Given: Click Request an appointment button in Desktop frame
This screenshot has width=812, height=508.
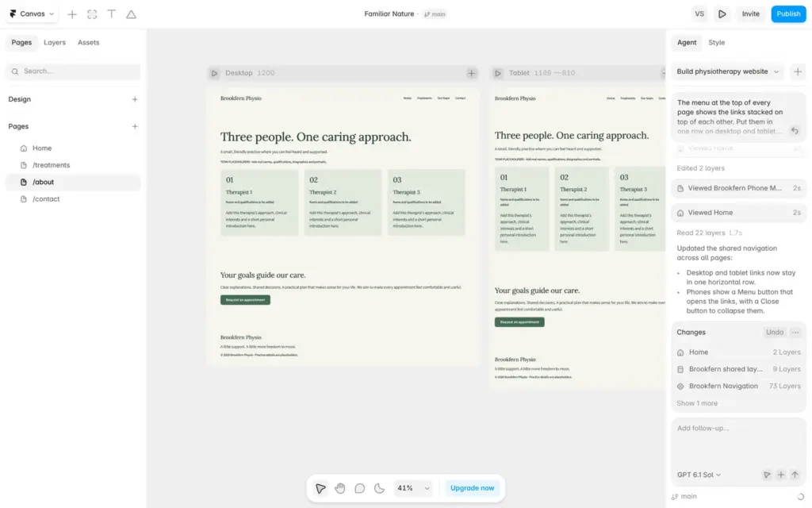Looking at the screenshot, I should [x=246, y=300].
